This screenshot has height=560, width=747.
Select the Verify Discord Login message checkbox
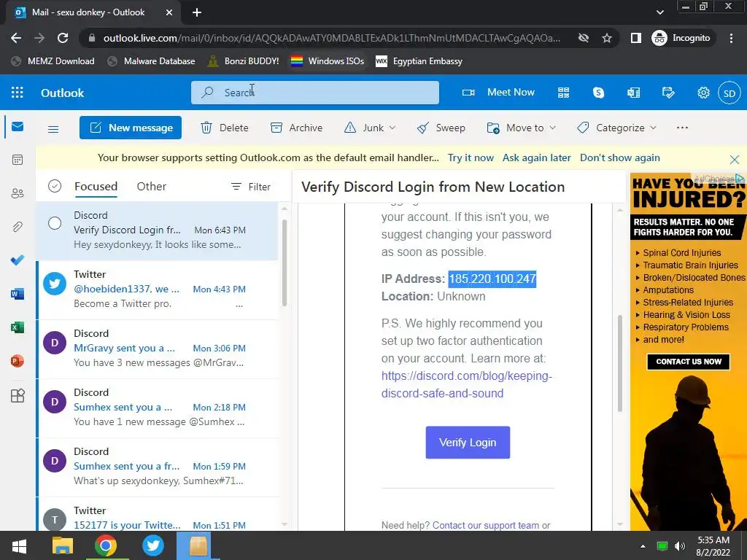pos(55,223)
